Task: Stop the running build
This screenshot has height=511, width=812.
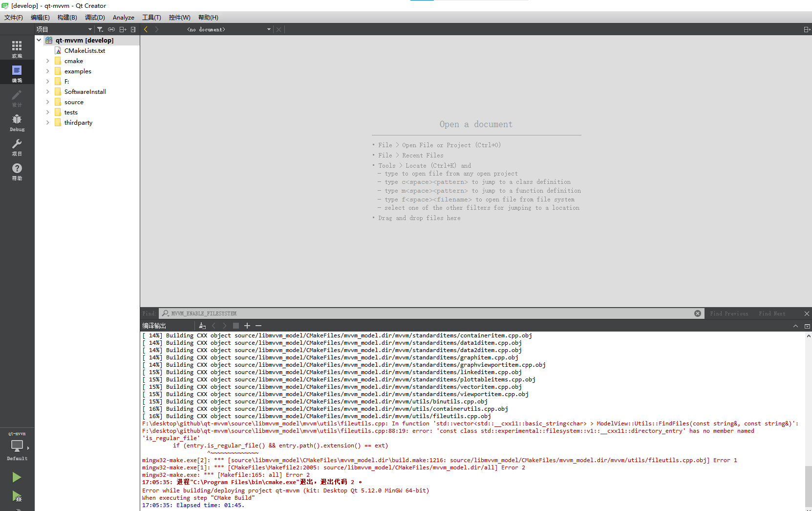Action: [236, 326]
